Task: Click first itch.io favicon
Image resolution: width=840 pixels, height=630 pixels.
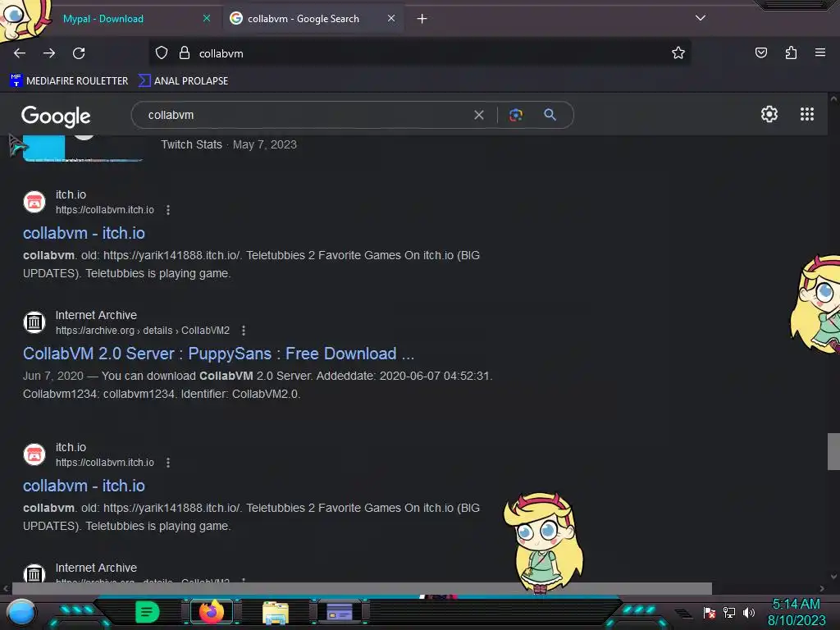Action: coord(34,202)
